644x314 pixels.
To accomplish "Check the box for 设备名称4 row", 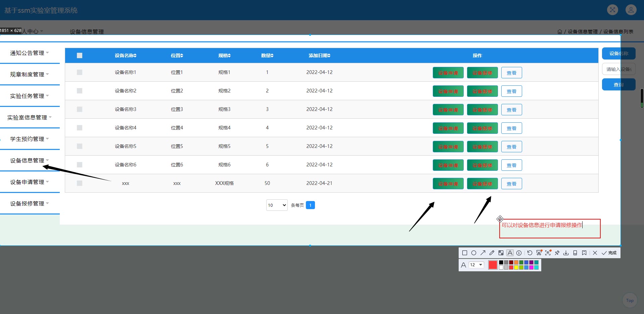I will tap(80, 128).
